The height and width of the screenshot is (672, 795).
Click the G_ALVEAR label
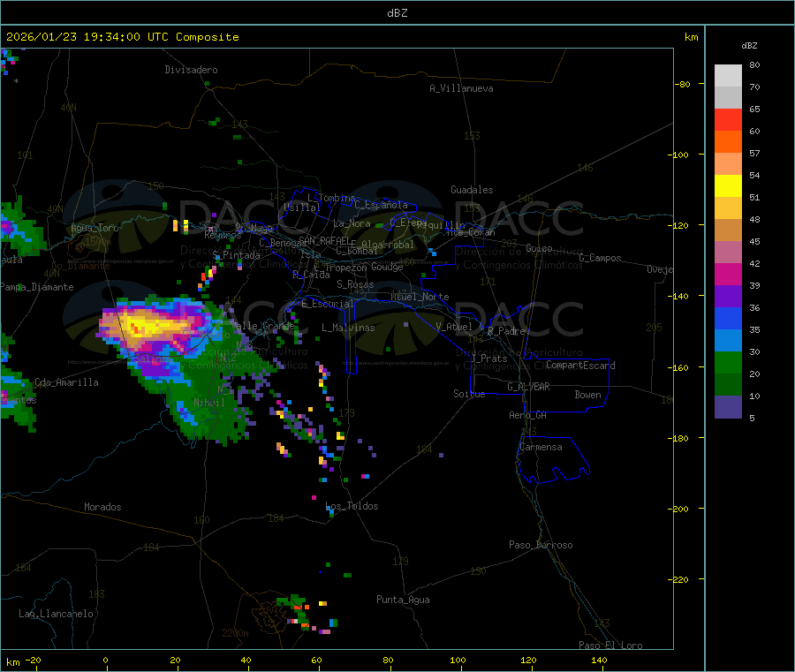click(x=528, y=387)
